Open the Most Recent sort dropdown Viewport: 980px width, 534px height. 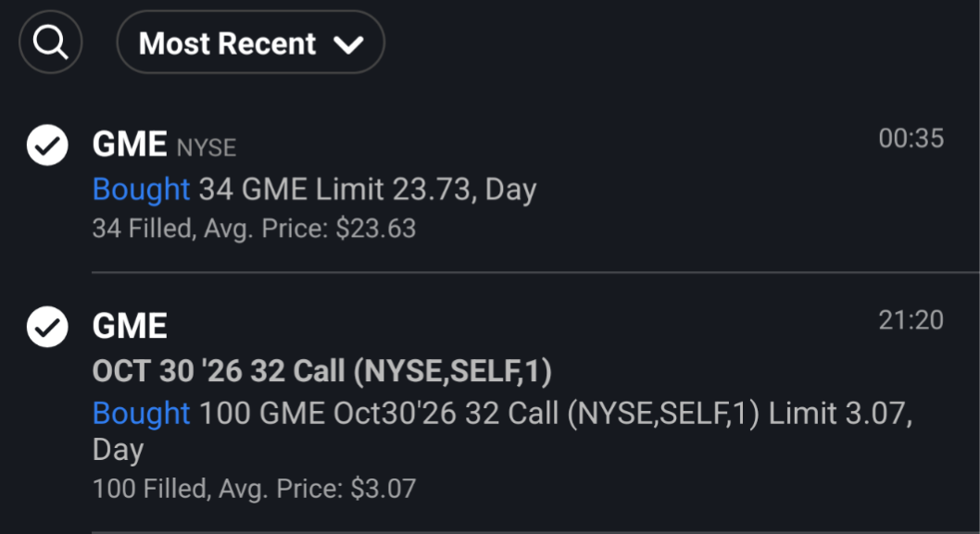[250, 43]
